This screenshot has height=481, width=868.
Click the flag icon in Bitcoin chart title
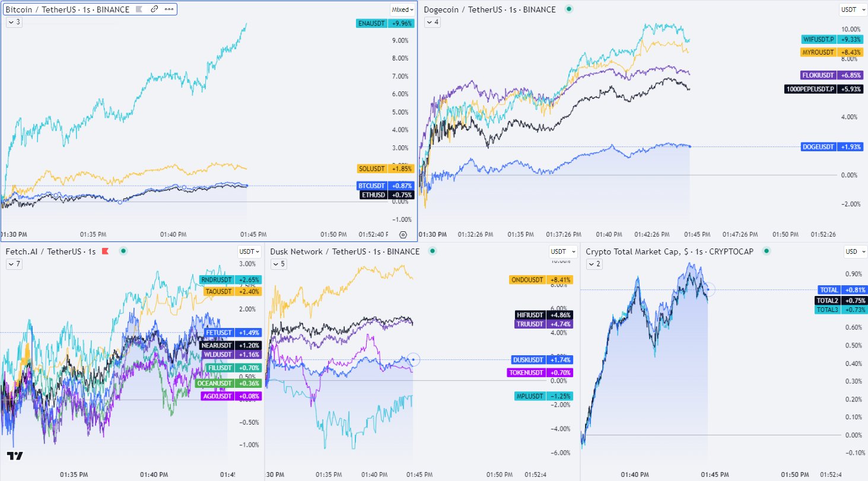click(139, 9)
